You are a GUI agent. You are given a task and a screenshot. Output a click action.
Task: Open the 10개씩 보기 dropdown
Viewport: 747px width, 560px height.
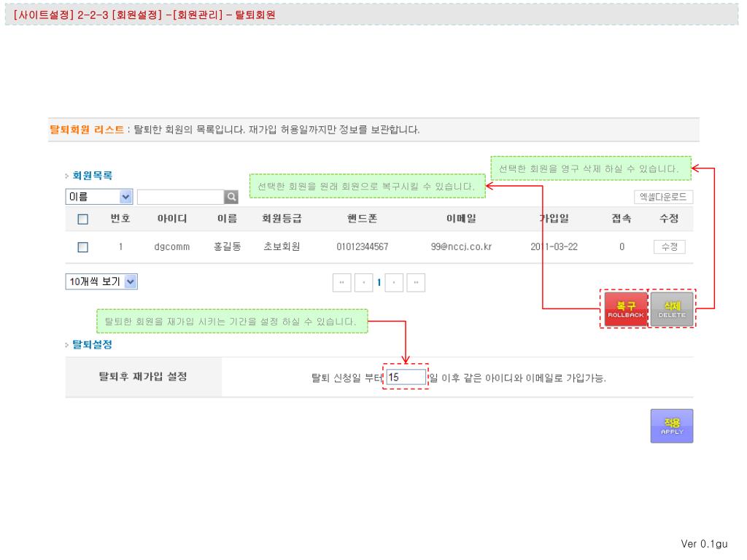click(x=101, y=281)
